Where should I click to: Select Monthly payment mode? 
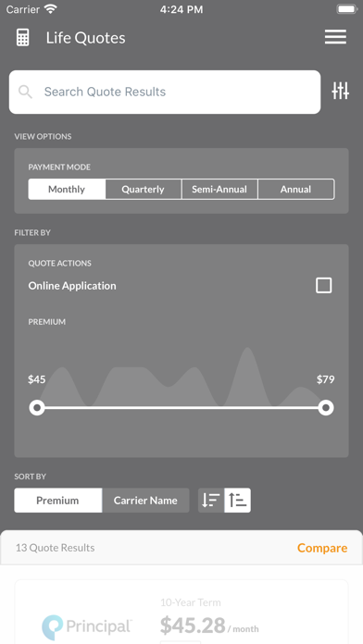point(67,190)
